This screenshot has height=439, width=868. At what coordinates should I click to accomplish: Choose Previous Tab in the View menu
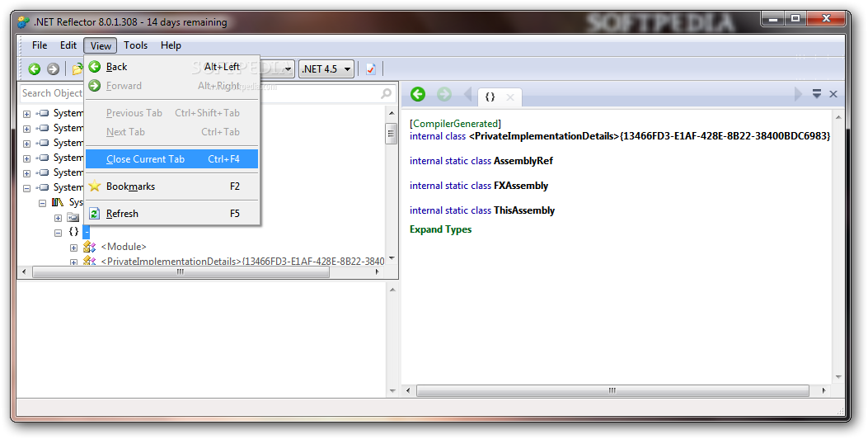tap(172, 113)
